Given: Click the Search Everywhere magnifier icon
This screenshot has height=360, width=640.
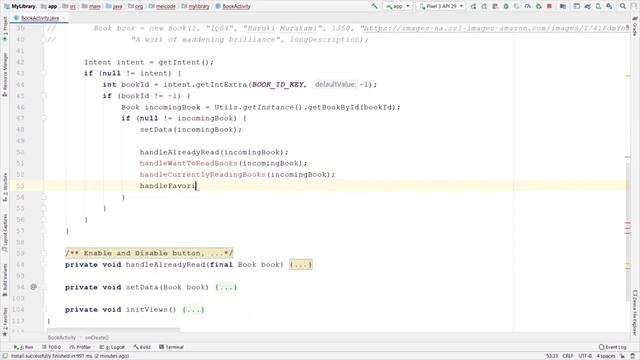Looking at the screenshot, I should click(x=623, y=6).
